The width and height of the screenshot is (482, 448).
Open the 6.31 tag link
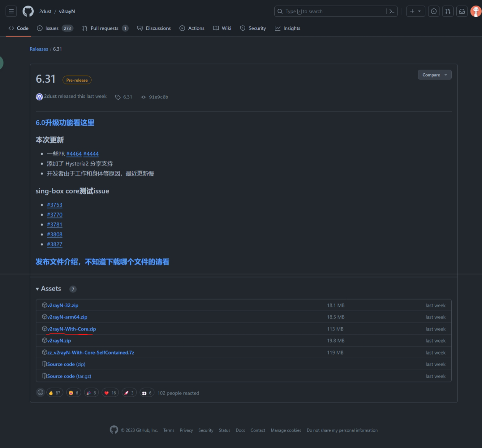[124, 97]
